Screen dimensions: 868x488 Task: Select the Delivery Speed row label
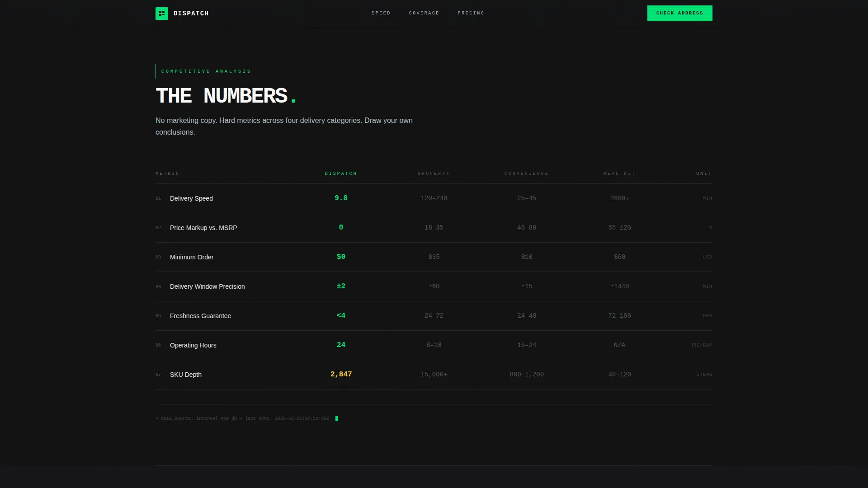coord(191,198)
